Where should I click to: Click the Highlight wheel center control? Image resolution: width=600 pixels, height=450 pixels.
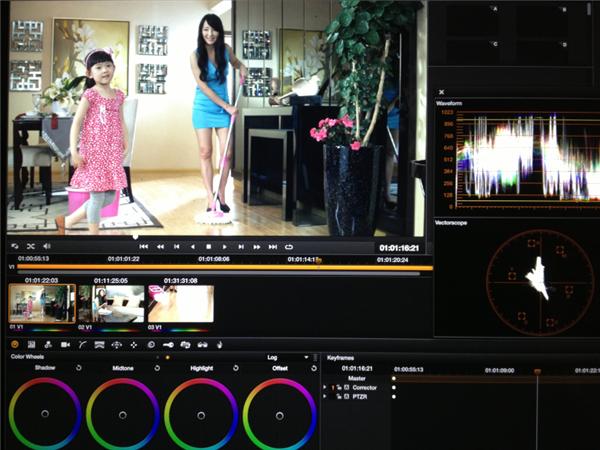click(201, 416)
